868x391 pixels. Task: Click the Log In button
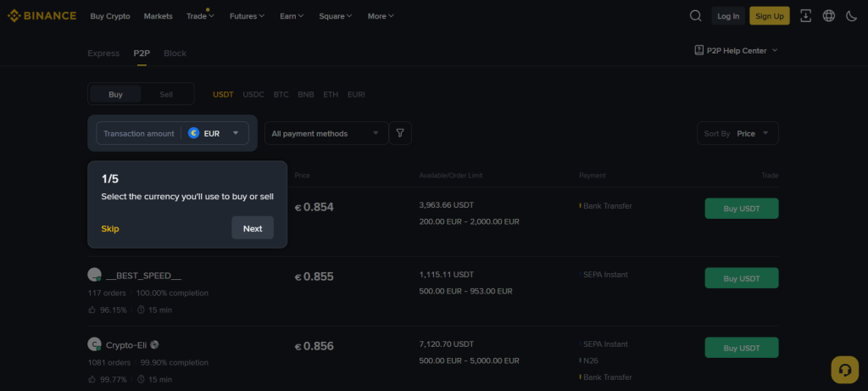point(728,16)
